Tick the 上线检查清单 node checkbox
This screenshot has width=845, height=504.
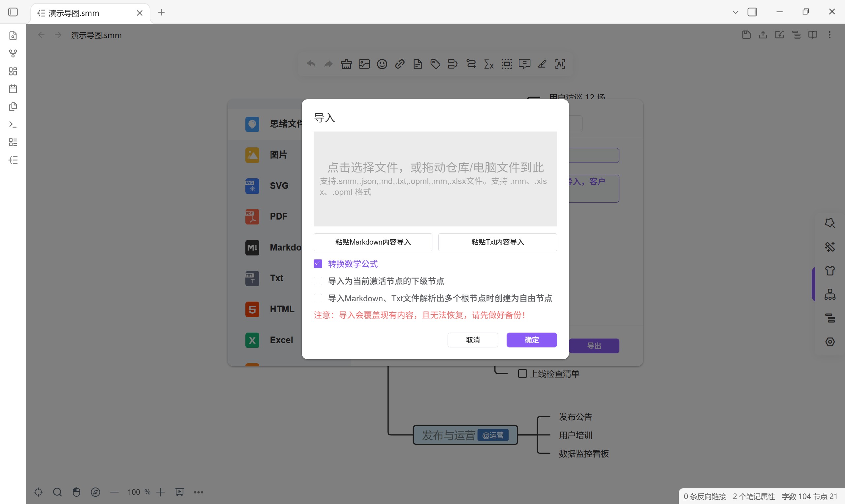click(x=522, y=373)
